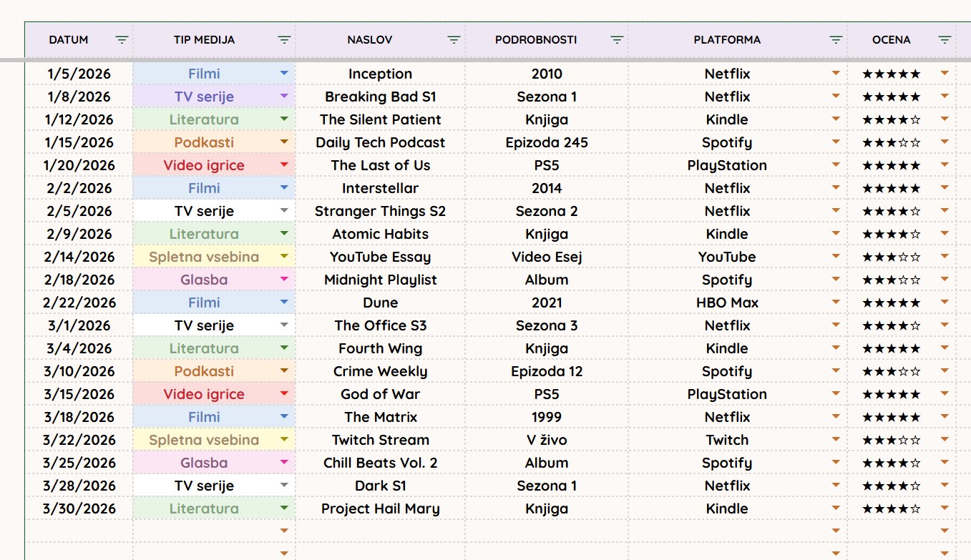Click the title cell "Breaking Bad S1"
Screen dimensions: 971x560
click(381, 97)
